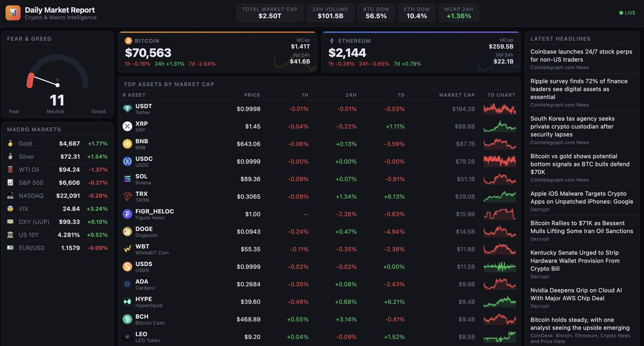Click the Fear & Greed value 11
The height and width of the screenshot is (346, 644).
(57, 100)
